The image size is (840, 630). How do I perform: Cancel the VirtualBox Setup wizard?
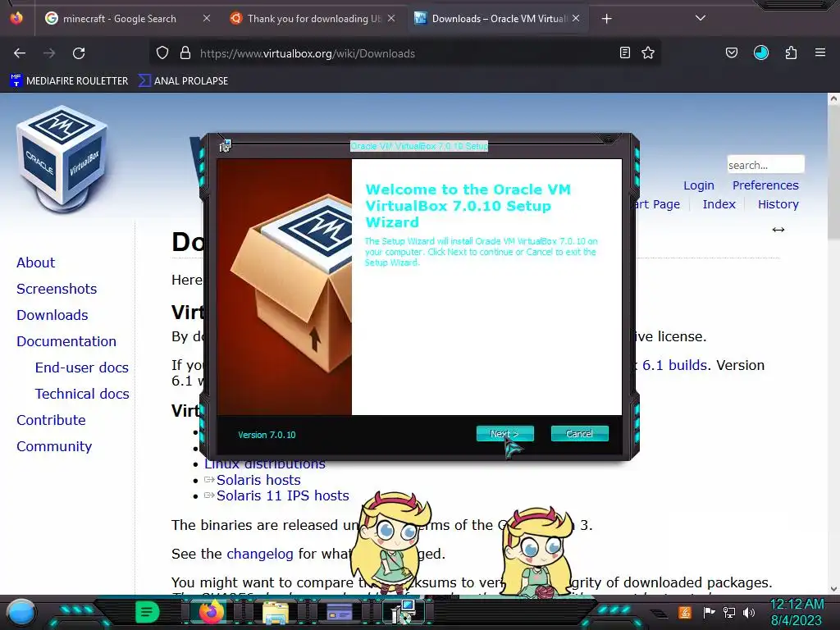click(x=579, y=433)
